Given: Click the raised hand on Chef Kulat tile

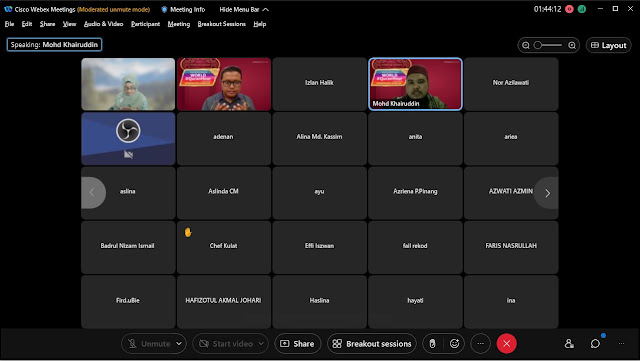Looking at the screenshot, I should (x=188, y=232).
